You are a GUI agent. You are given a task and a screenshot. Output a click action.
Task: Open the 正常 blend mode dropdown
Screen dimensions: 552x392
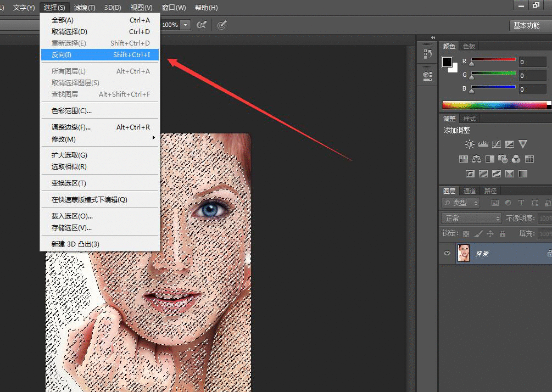(x=472, y=219)
